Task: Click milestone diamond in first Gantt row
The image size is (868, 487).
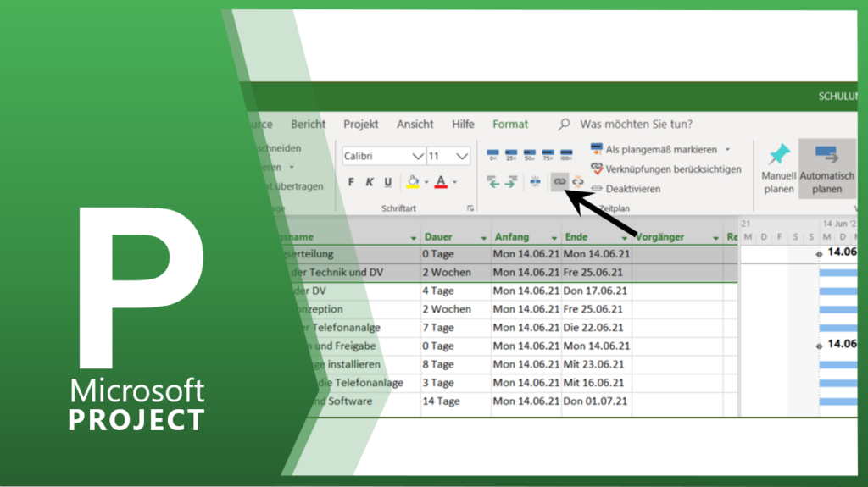Action: (x=819, y=254)
